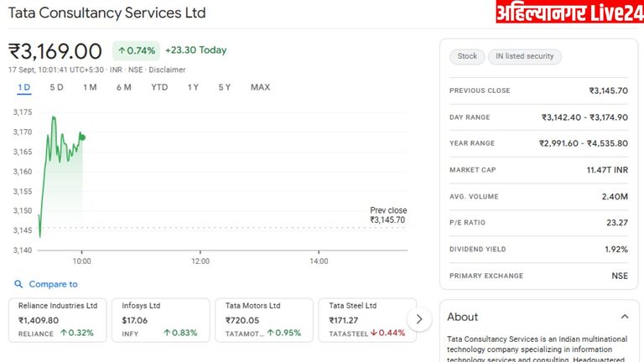
Task: Open the Tata Steel Ltd stock card
Action: pos(366,319)
